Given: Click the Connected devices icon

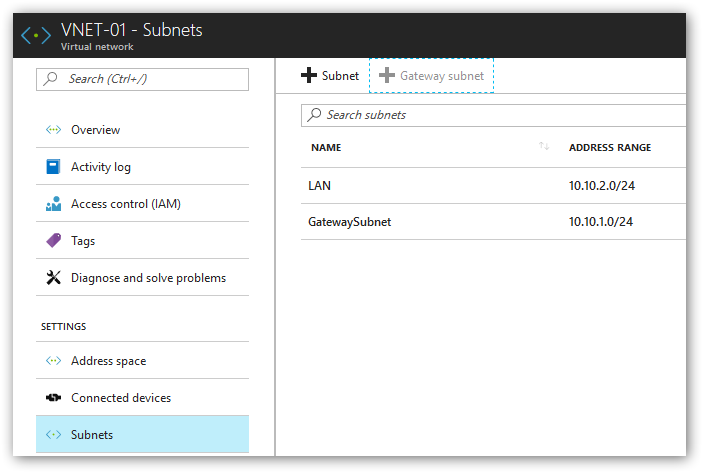Looking at the screenshot, I should pos(53,397).
